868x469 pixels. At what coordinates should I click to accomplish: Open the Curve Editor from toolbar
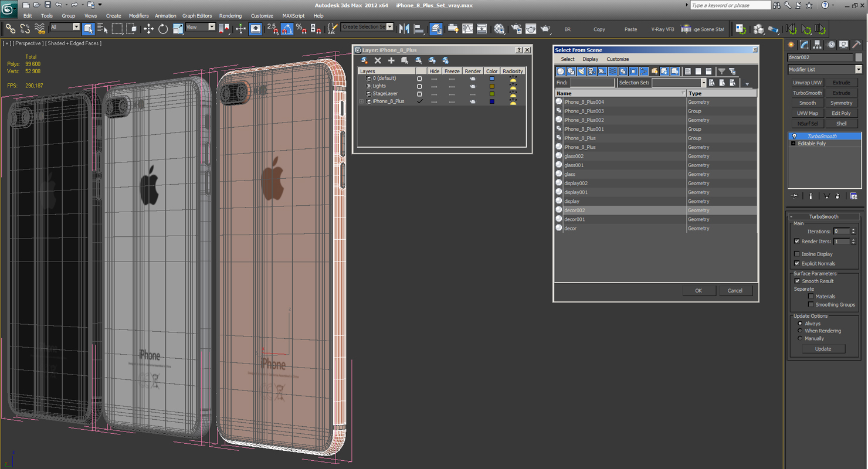pos(467,28)
